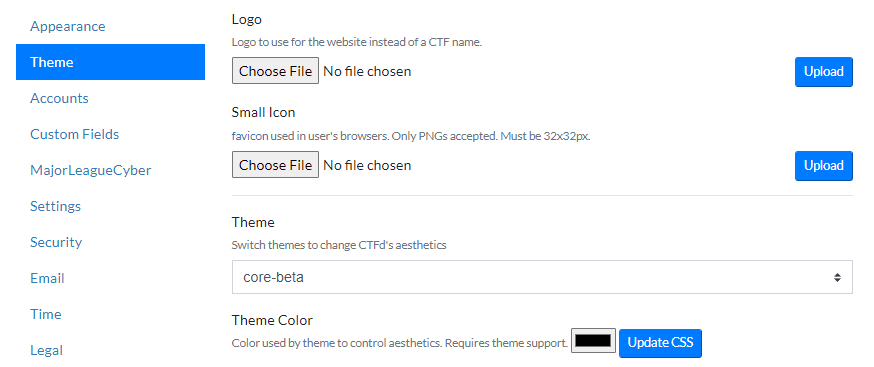Open Custom Fields configuration
This screenshot has width=874, height=367.
click(74, 134)
